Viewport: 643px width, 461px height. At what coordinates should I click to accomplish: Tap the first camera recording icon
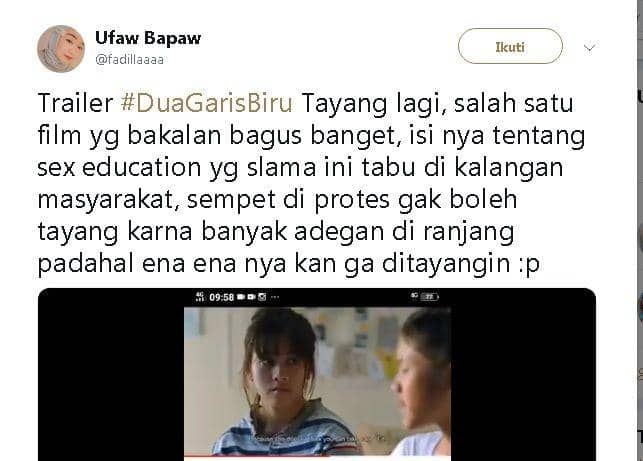pos(241,297)
